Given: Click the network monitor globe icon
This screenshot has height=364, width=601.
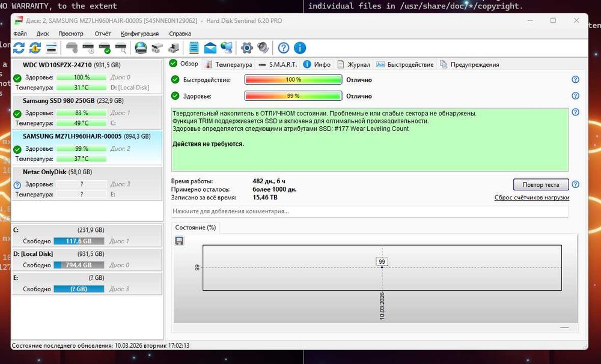Looking at the screenshot, I should (x=227, y=48).
